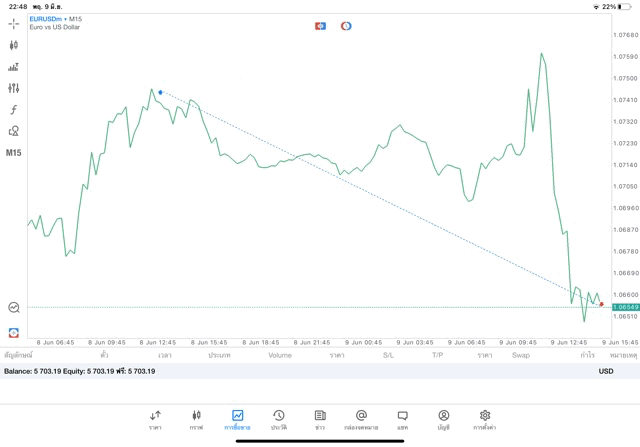The width and height of the screenshot is (640, 447).
Task: Tap the one-click trading chart icon
Action: (14, 308)
